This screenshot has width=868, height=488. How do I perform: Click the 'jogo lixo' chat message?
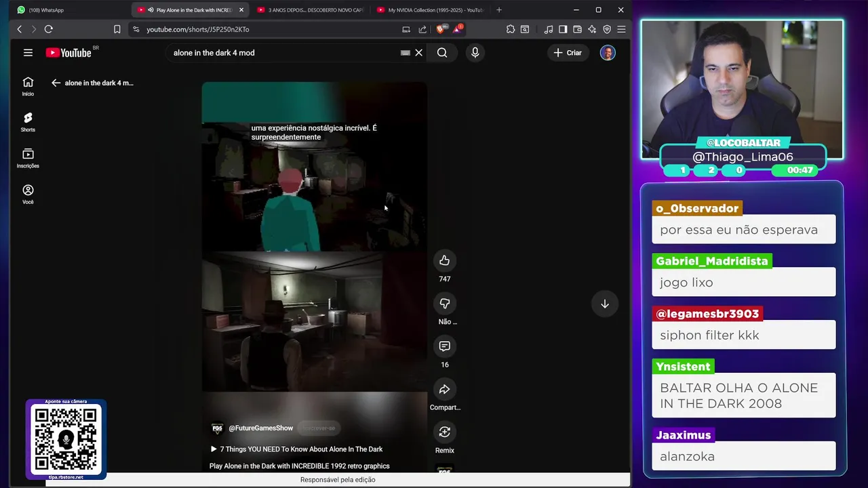(x=744, y=282)
